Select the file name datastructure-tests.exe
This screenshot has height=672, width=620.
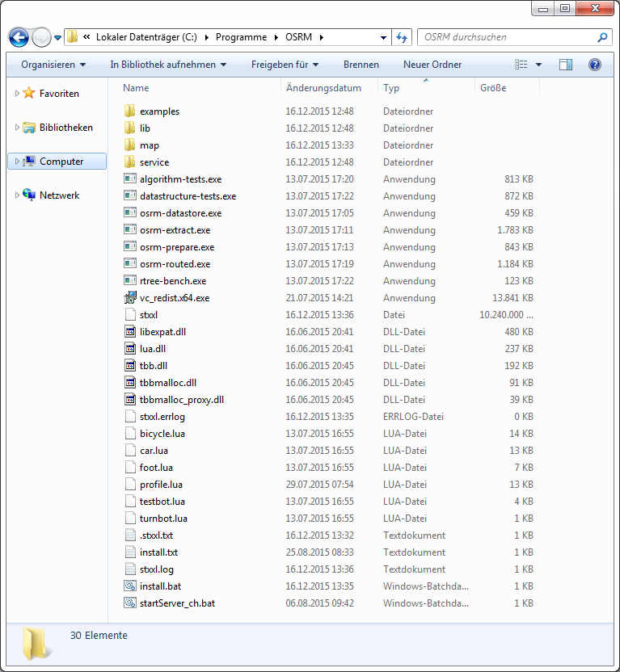[x=188, y=196]
